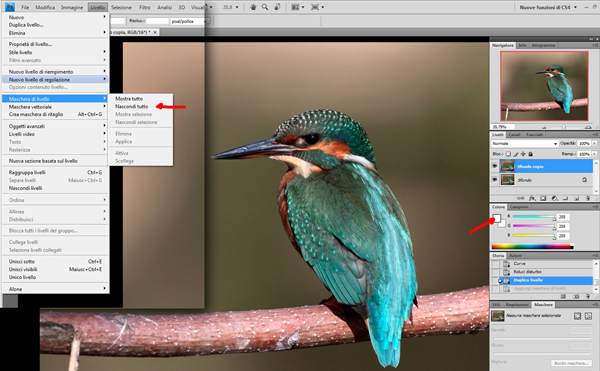This screenshot has height=371, width=600.
Task: Hide the Sfondo copia layer
Action: click(x=495, y=166)
